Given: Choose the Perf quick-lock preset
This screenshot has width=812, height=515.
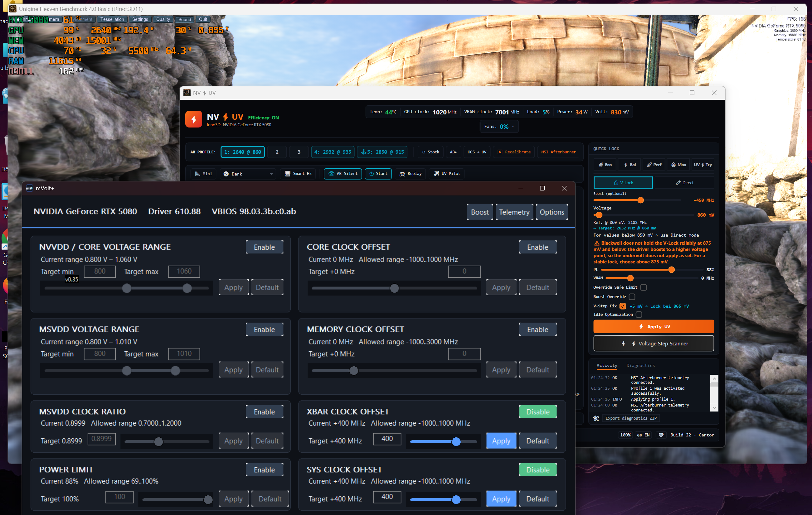Looking at the screenshot, I should point(654,165).
